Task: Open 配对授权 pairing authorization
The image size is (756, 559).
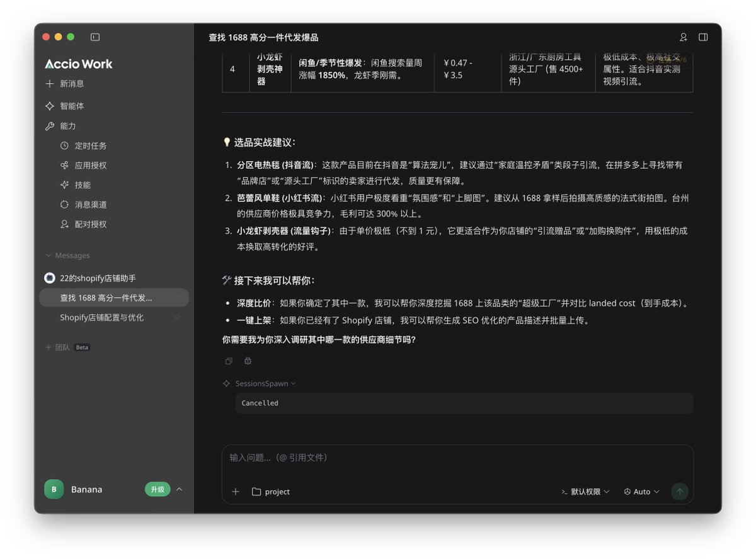Action: (83, 224)
